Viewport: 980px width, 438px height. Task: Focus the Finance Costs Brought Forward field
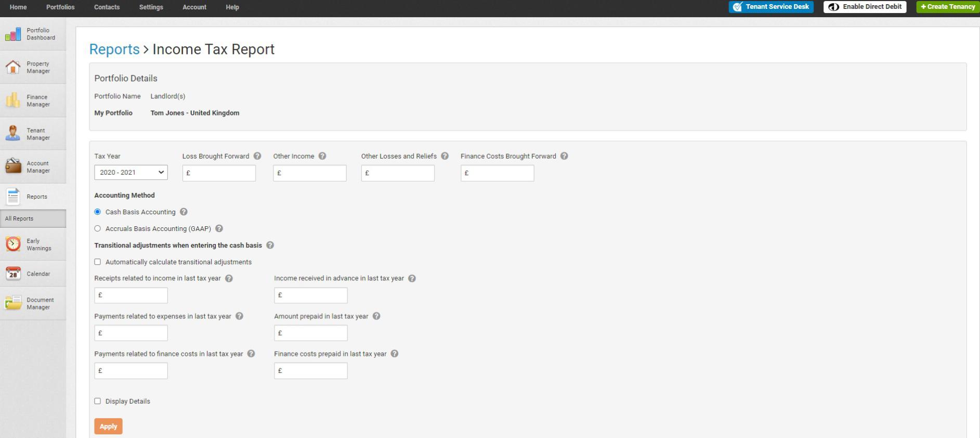[497, 173]
